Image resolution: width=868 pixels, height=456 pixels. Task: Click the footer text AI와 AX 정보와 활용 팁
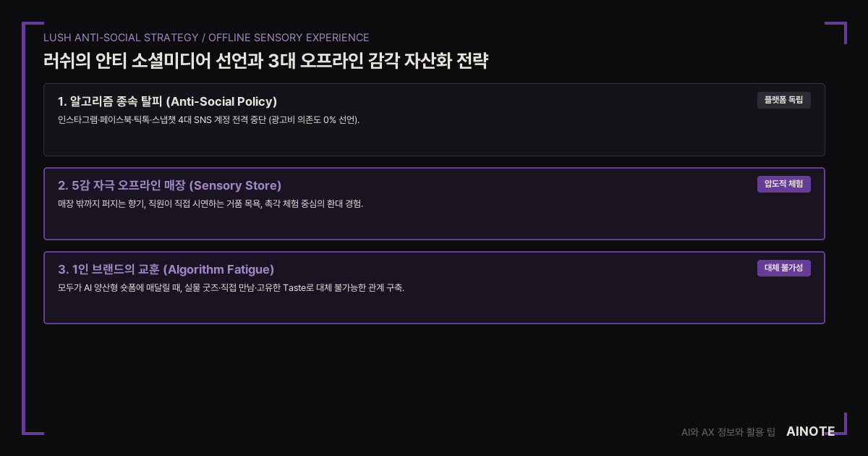[728, 432]
